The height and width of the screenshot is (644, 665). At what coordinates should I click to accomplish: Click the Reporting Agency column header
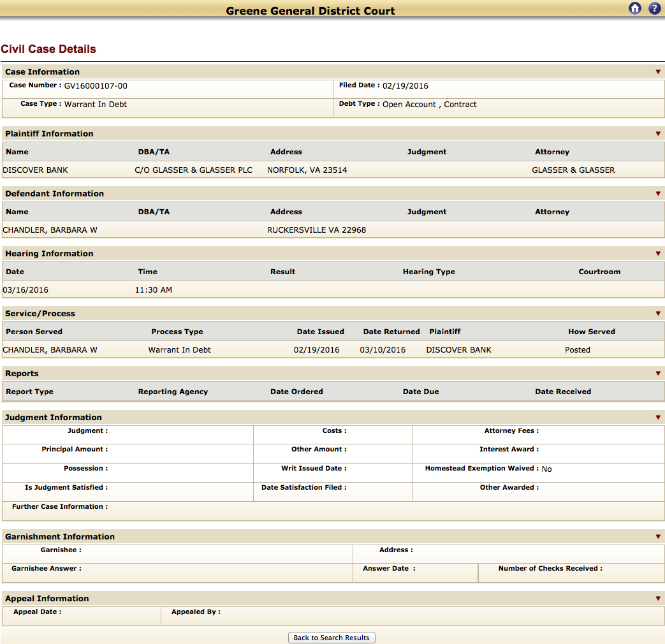coord(173,392)
